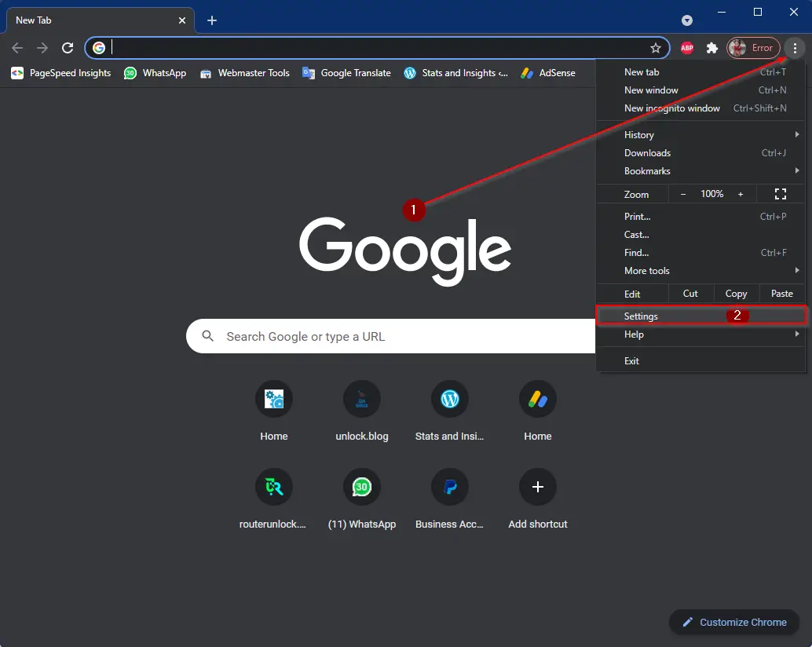Go back with the back arrow button

[17, 48]
